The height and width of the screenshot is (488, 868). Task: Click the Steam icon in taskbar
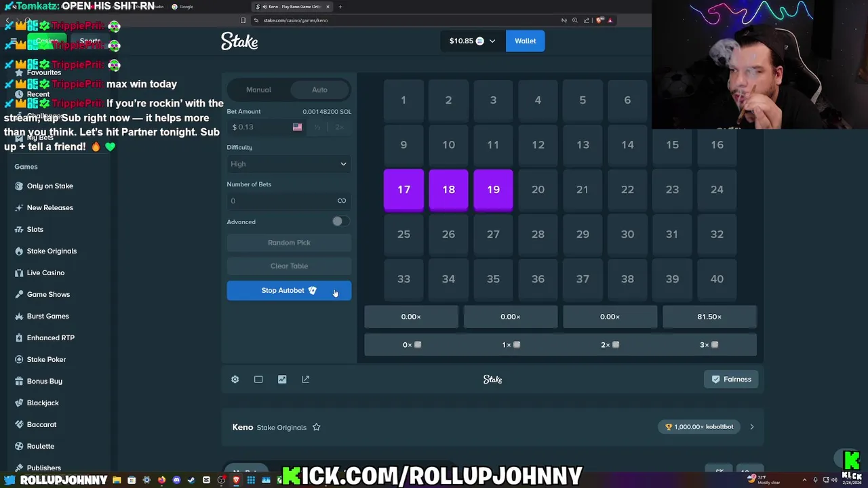click(x=191, y=480)
